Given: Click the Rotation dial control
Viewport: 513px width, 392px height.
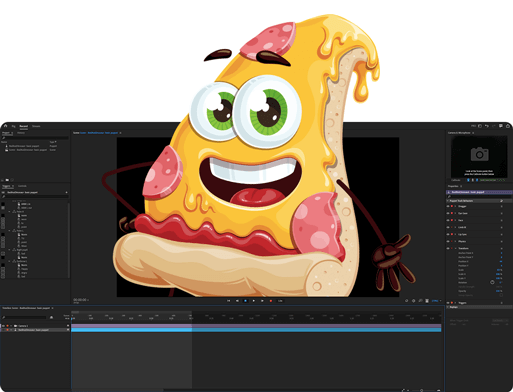Looking at the screenshot, I should pos(492,282).
